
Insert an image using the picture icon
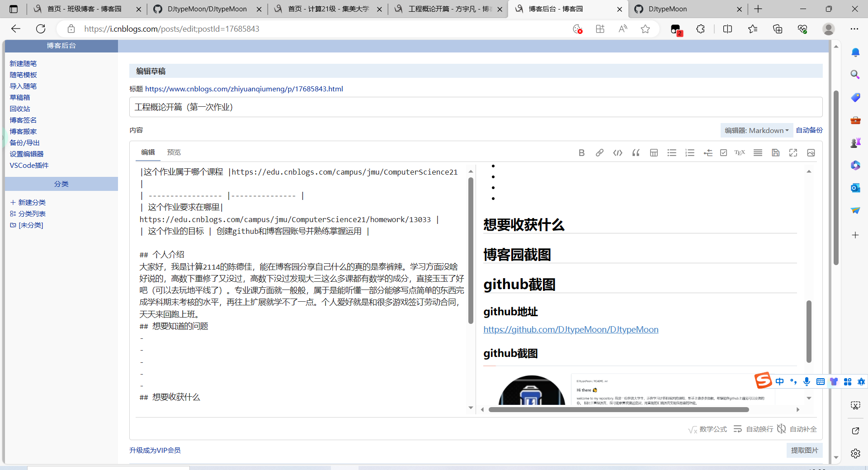point(811,153)
